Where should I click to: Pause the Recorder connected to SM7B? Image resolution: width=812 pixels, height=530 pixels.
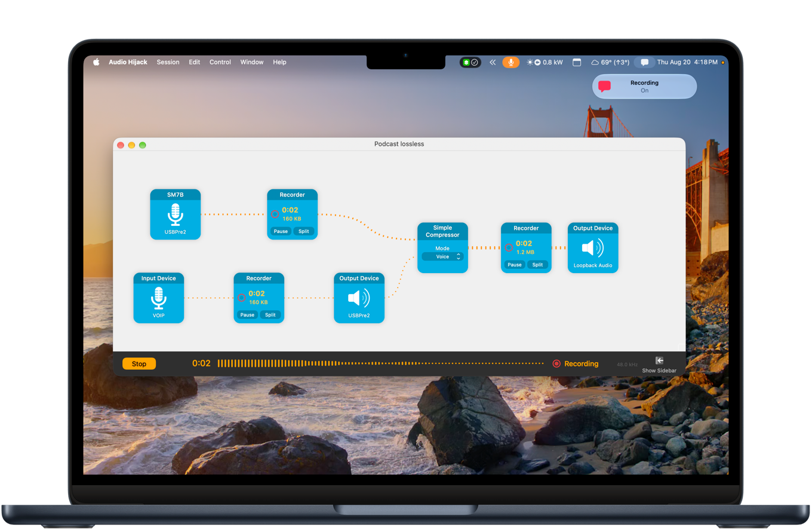(281, 231)
